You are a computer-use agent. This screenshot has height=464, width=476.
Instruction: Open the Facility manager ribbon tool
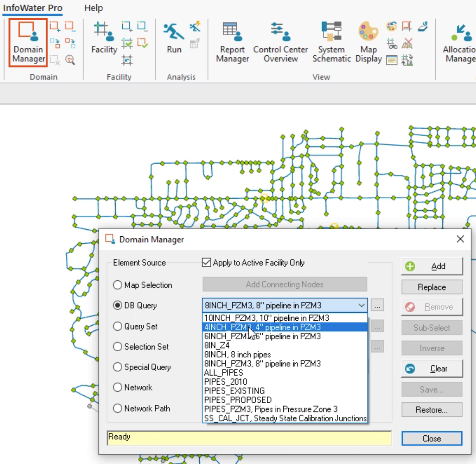tap(104, 38)
